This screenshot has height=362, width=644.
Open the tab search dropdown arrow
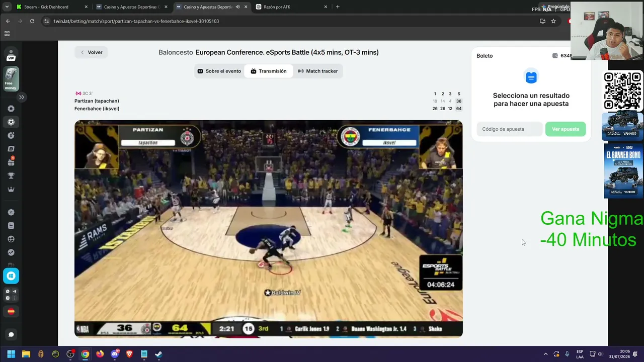click(7, 7)
